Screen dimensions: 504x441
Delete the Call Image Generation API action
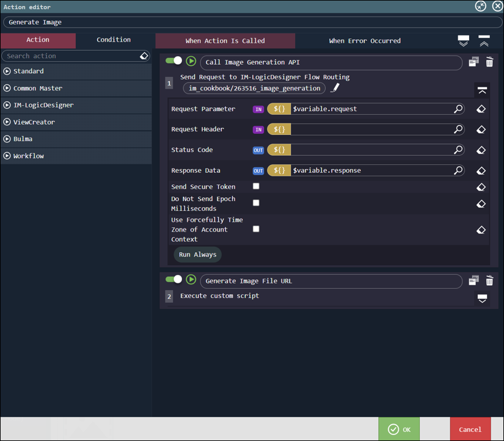tap(489, 62)
